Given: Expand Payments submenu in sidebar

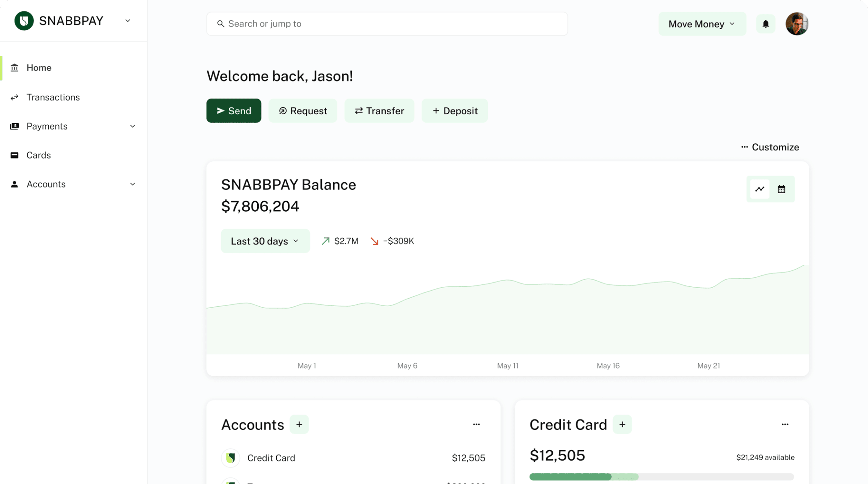Looking at the screenshot, I should pos(132,126).
